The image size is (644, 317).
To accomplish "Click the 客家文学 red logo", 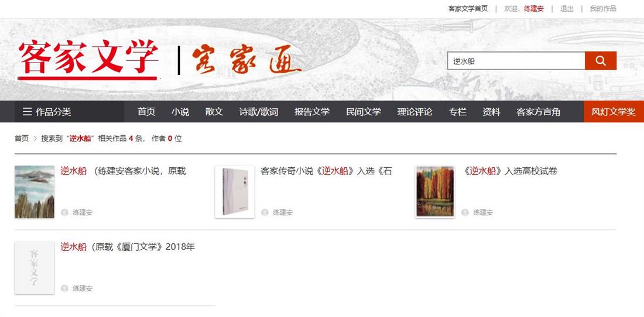I will (88, 58).
